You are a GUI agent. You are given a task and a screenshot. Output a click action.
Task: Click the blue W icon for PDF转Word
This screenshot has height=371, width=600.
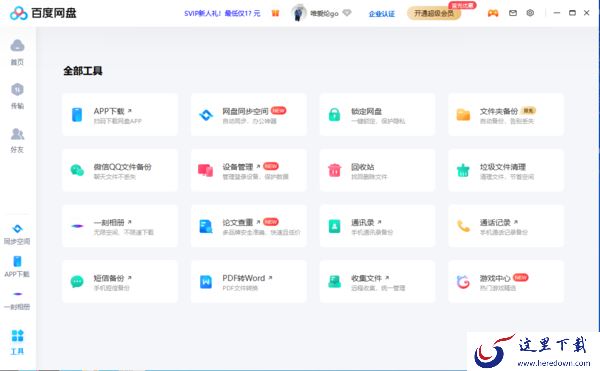pos(206,282)
